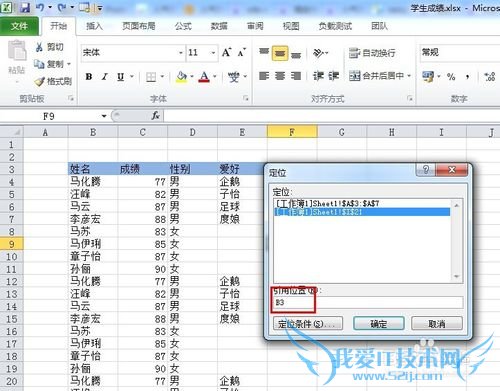Screen dimensions: 500x391
Task: Open fill color dropdown arrow
Action: pos(192,77)
